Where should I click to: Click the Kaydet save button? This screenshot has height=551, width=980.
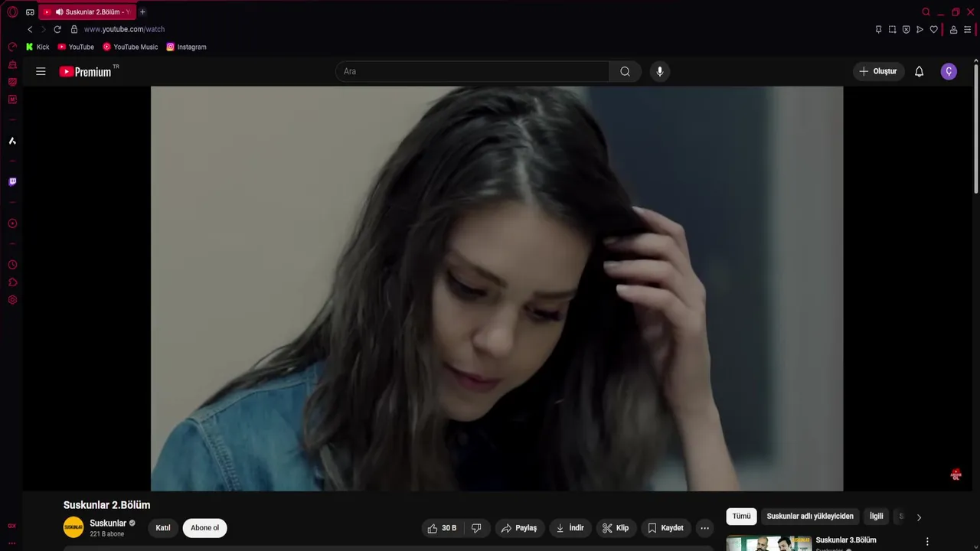[x=666, y=528]
